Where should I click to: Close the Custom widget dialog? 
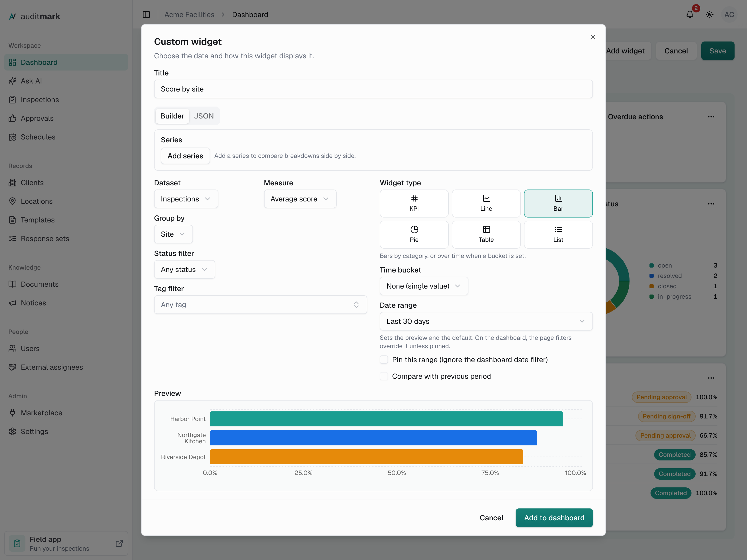pyautogui.click(x=593, y=37)
